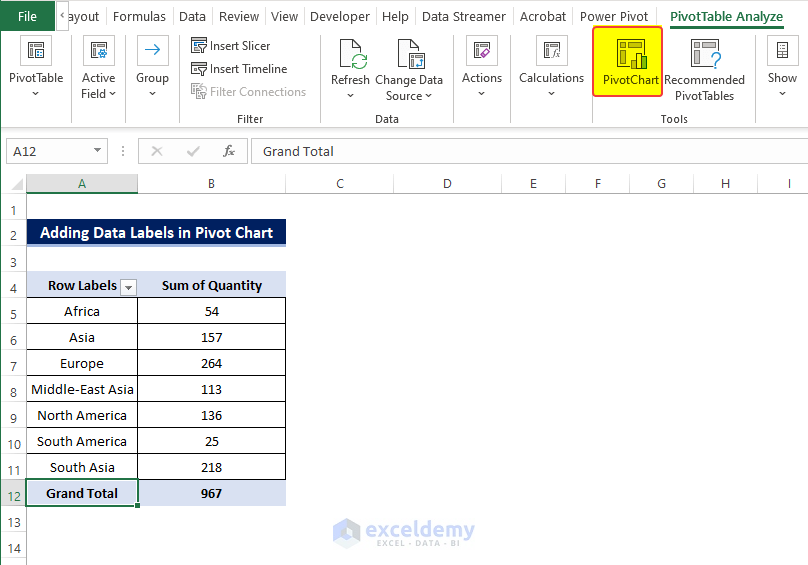Click the Group arrow icon
Viewport: 808px width, 565px height.
point(153,51)
